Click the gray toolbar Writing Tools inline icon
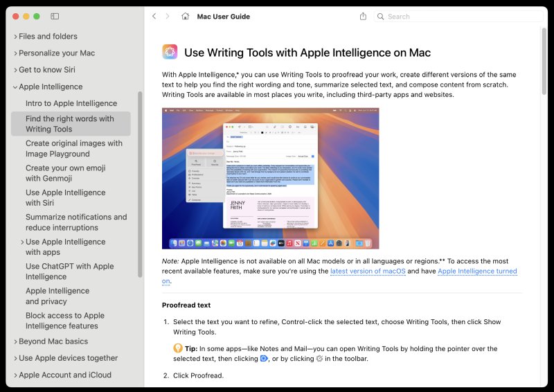Viewport: 554px width, 392px height. tap(319, 359)
